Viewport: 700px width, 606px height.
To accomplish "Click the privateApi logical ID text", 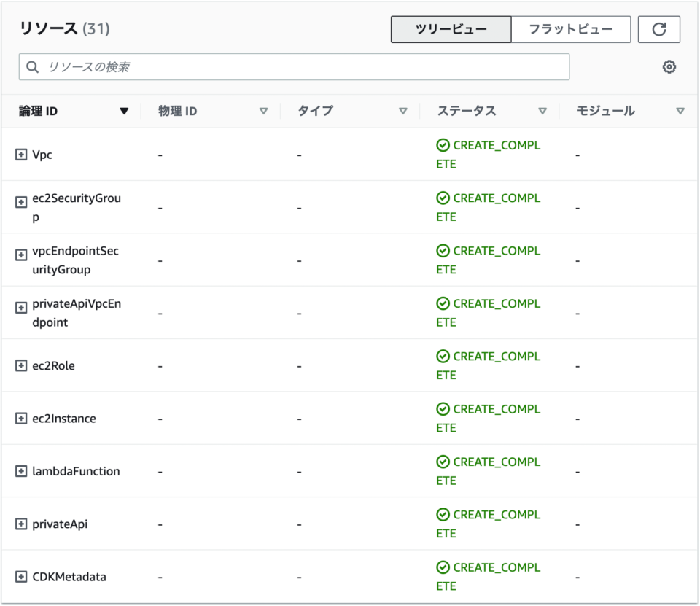I will coord(60,524).
